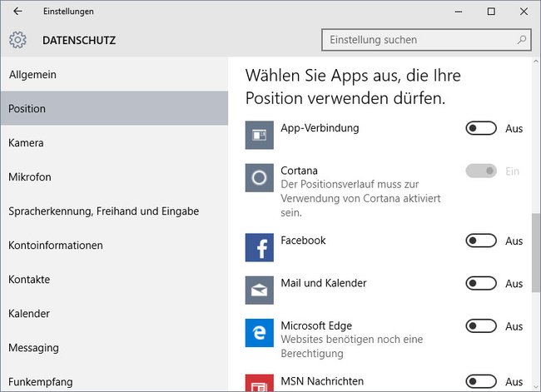Enable location for App-Verbindung
The image size is (541, 392).
[481, 128]
